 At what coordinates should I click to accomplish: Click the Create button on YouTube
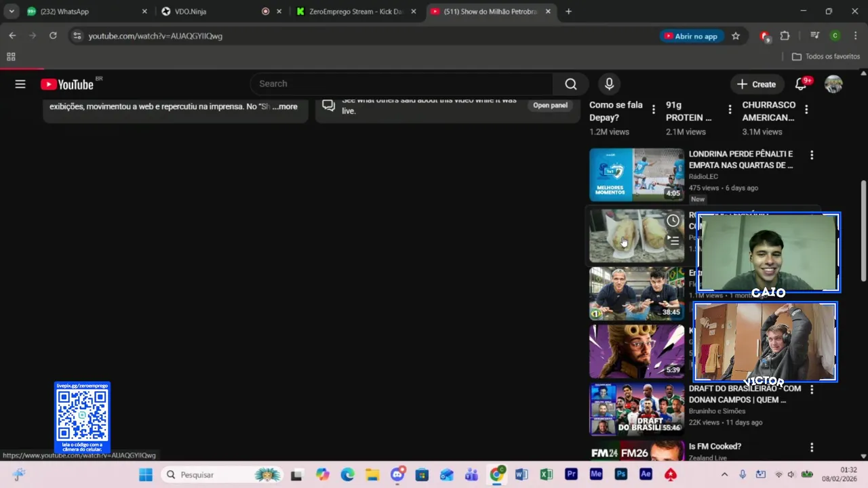click(756, 84)
